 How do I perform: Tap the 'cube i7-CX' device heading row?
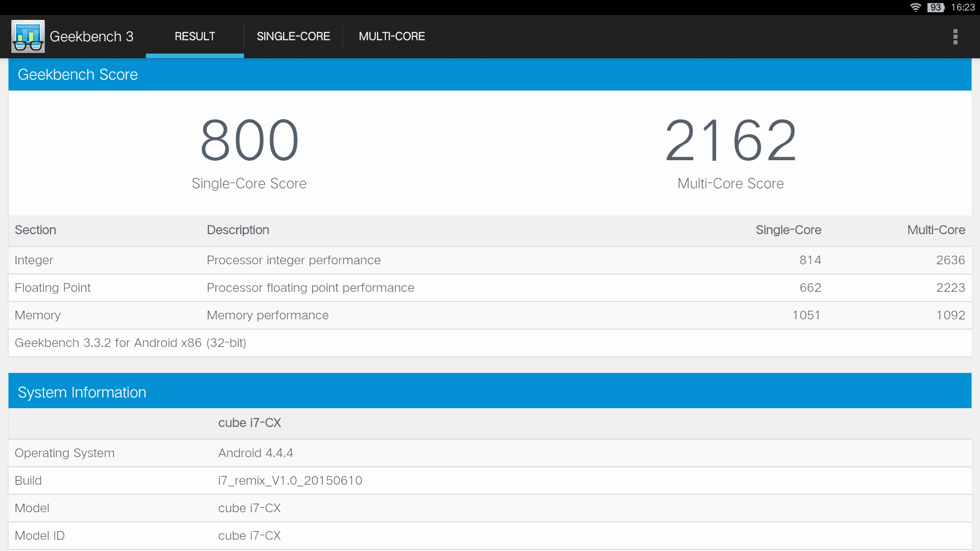coord(490,423)
